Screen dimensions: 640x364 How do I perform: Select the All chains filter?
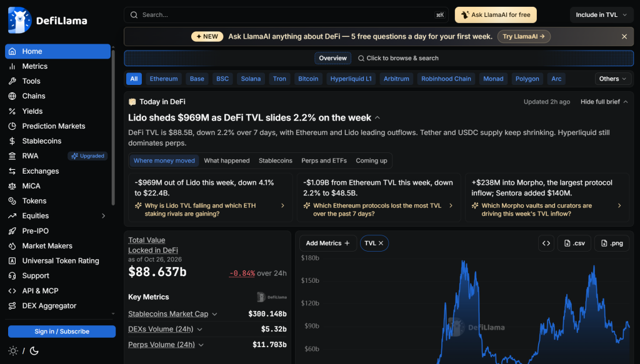tap(134, 79)
